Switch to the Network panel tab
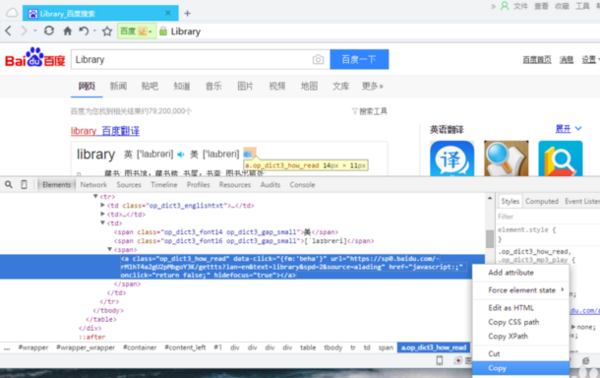 [x=93, y=185]
